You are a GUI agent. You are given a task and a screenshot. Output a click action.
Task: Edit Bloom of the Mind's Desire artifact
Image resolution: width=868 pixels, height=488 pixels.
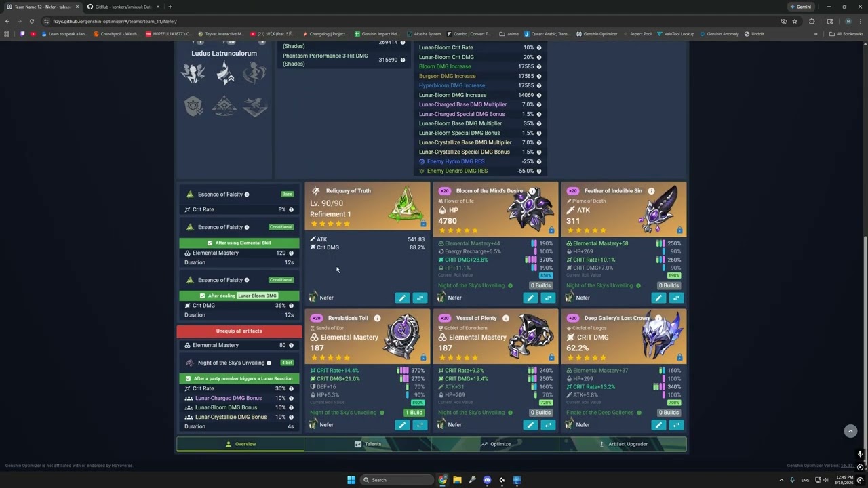tap(530, 298)
